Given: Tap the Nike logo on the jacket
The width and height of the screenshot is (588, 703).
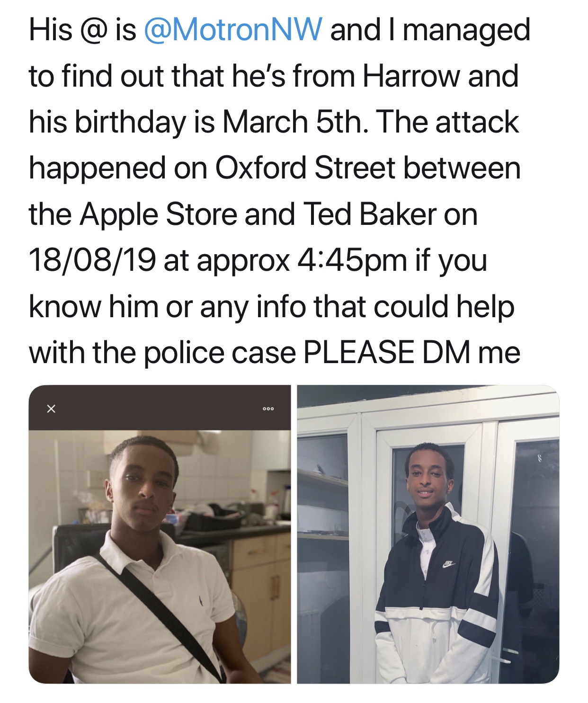Looking at the screenshot, I should (x=449, y=564).
